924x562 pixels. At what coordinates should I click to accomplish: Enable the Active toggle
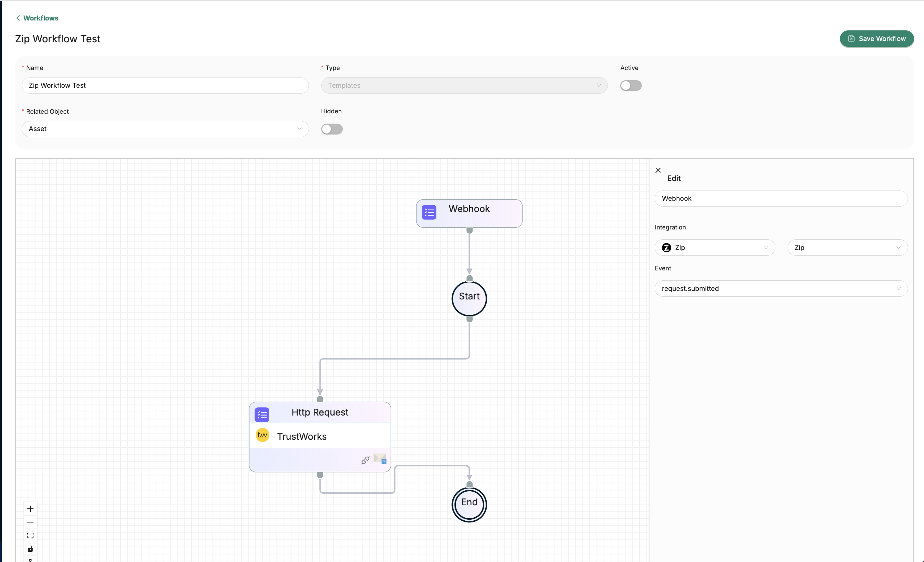[x=630, y=85]
